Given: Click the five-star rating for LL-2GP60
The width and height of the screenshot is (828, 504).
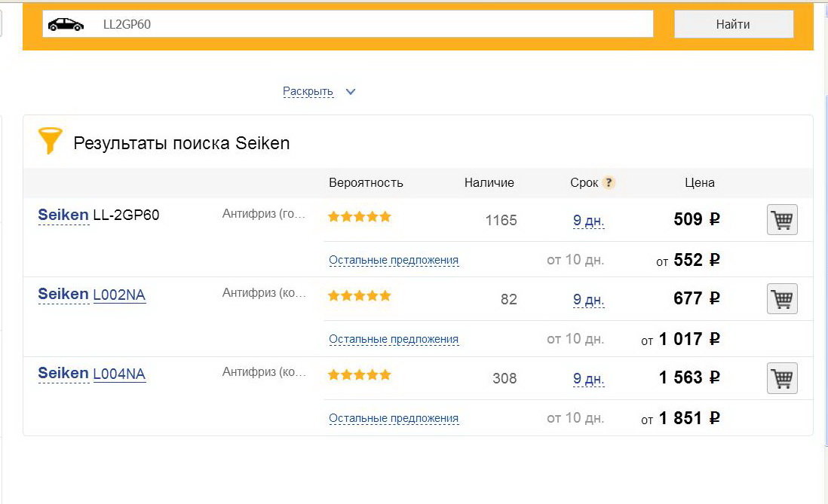Looking at the screenshot, I should tap(359, 216).
